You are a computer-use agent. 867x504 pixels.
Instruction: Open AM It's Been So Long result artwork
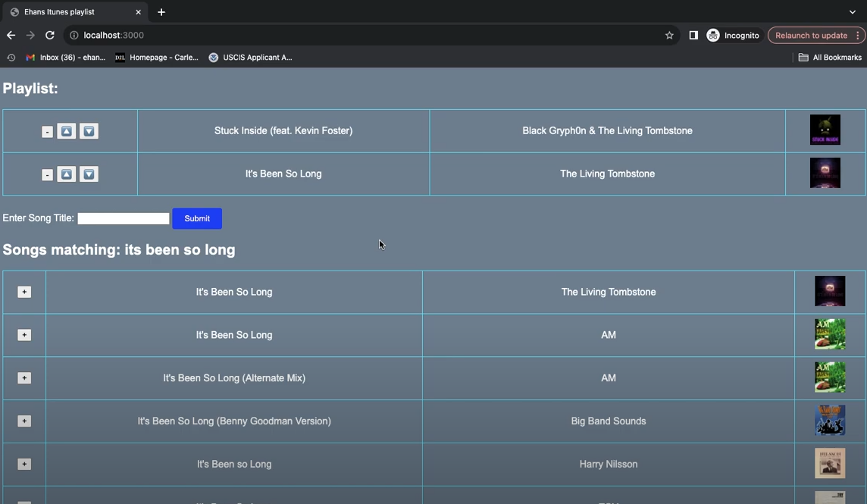pos(830,335)
